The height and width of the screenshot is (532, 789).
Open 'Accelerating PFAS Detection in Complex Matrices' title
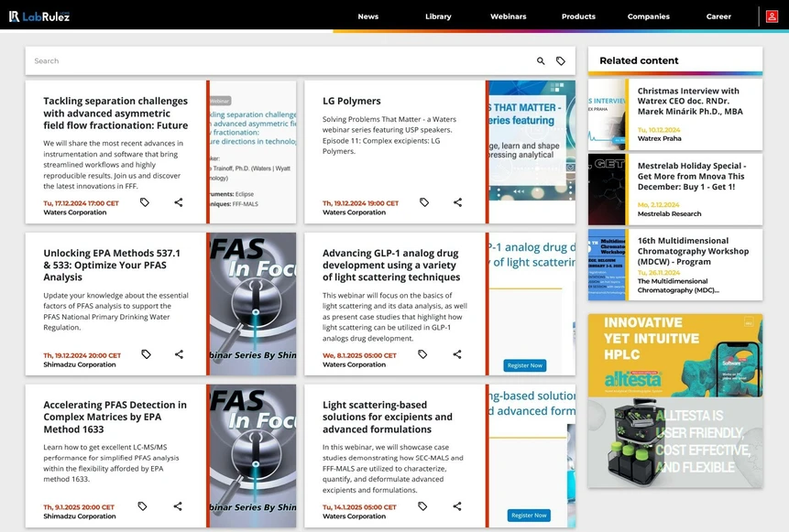click(x=115, y=417)
